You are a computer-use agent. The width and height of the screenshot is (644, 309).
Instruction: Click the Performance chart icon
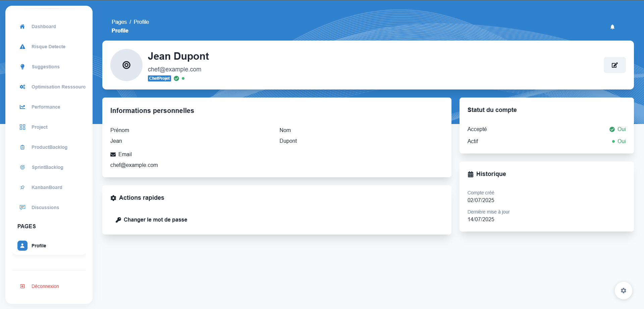pyautogui.click(x=22, y=107)
